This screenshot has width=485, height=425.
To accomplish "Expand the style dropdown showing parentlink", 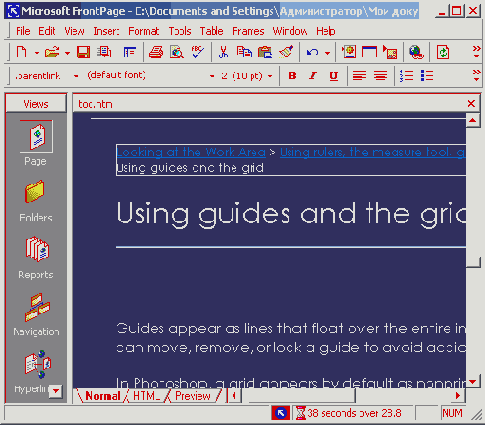I will pyautogui.click(x=76, y=76).
